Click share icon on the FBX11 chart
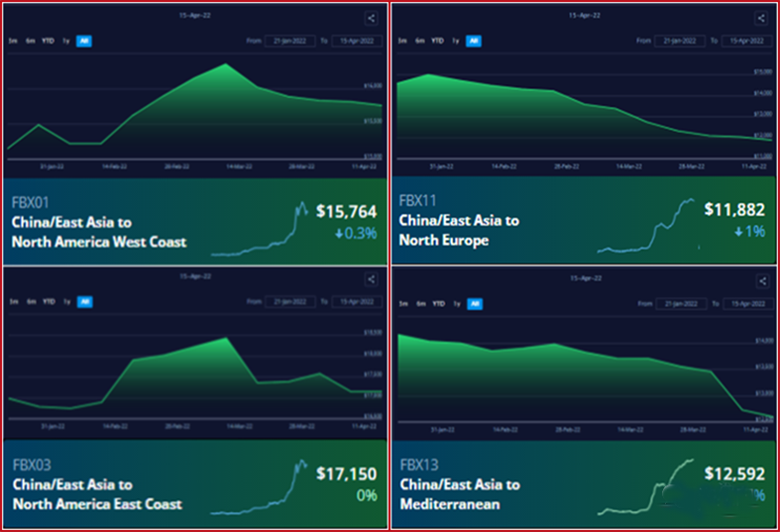 (x=761, y=18)
